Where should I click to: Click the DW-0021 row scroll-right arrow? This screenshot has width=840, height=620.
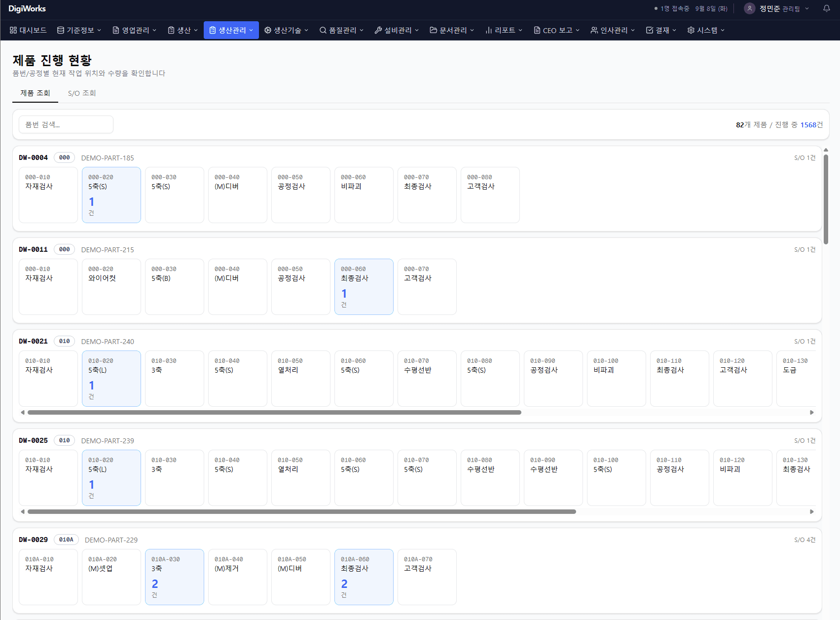[811, 413]
